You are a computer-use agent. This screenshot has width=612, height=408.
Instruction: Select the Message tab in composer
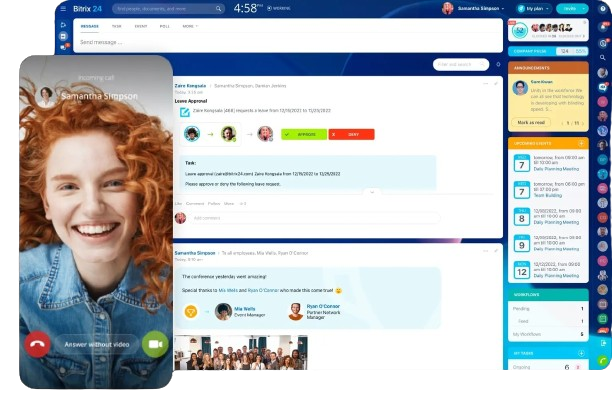[x=90, y=26]
